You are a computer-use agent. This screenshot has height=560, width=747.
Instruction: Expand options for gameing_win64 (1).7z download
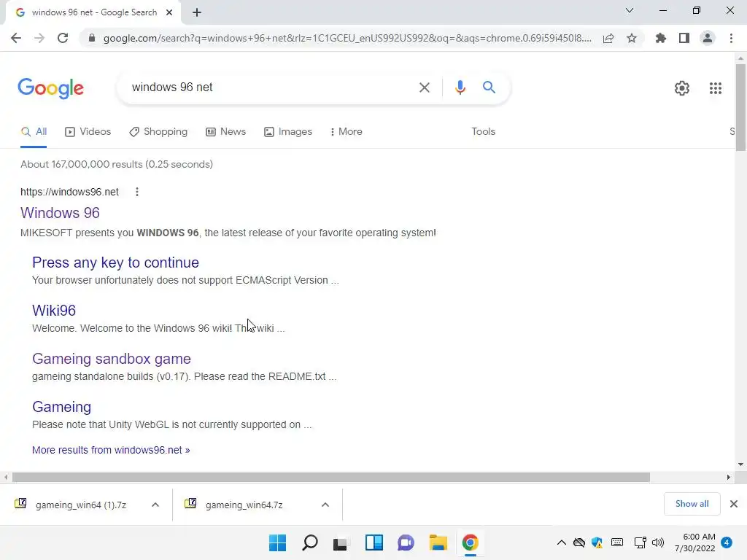(x=155, y=505)
